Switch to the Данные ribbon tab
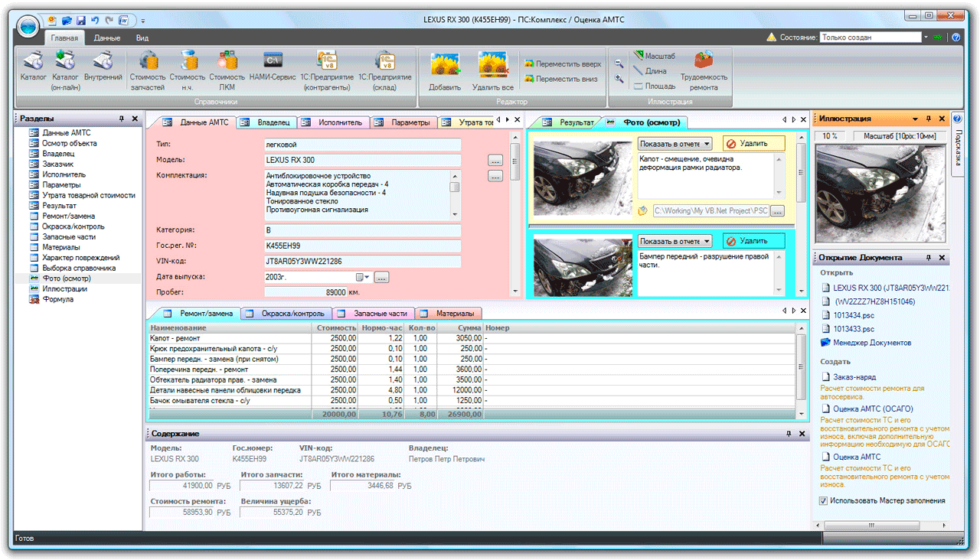This screenshot has width=980, height=560. point(106,37)
